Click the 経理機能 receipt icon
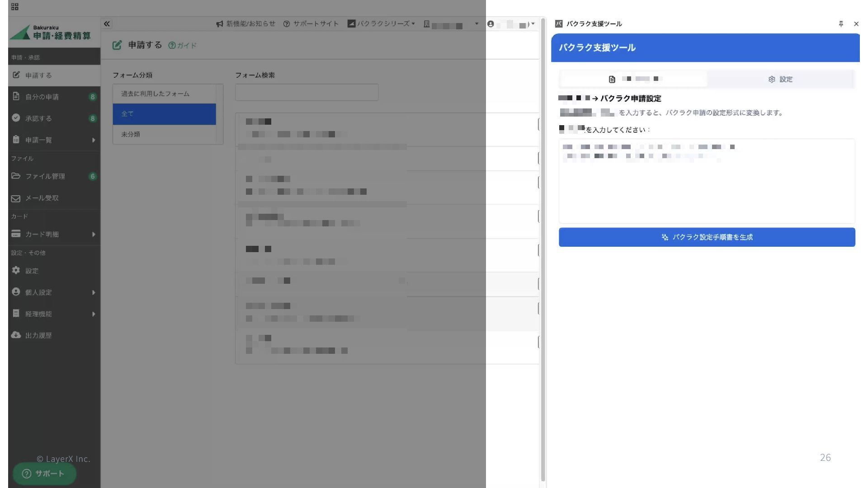868x488 pixels. point(16,313)
